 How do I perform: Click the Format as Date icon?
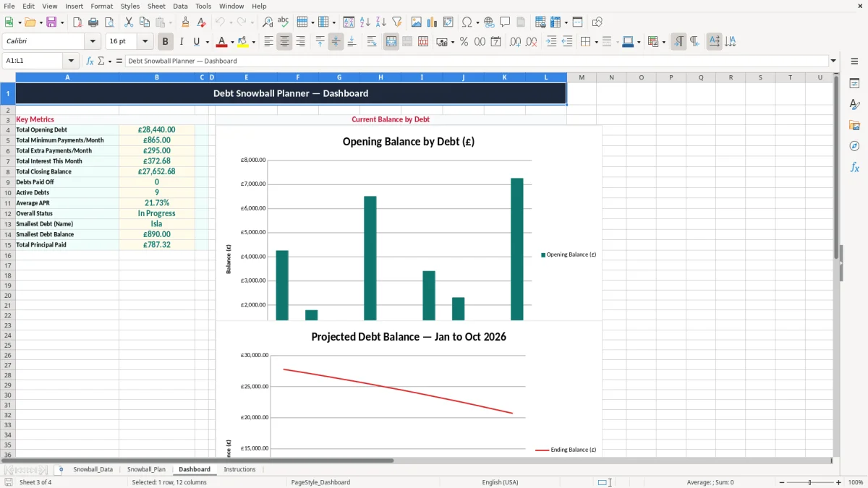pyautogui.click(x=495, y=42)
